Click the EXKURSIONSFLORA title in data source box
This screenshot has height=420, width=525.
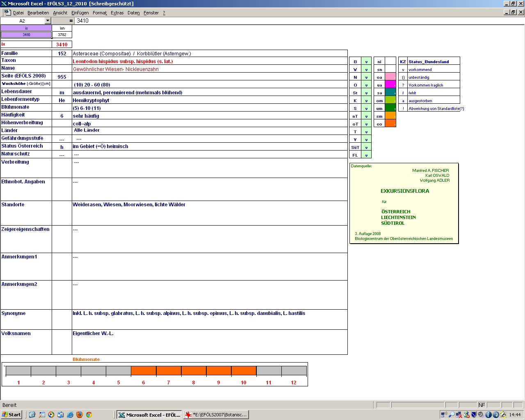[x=405, y=191]
